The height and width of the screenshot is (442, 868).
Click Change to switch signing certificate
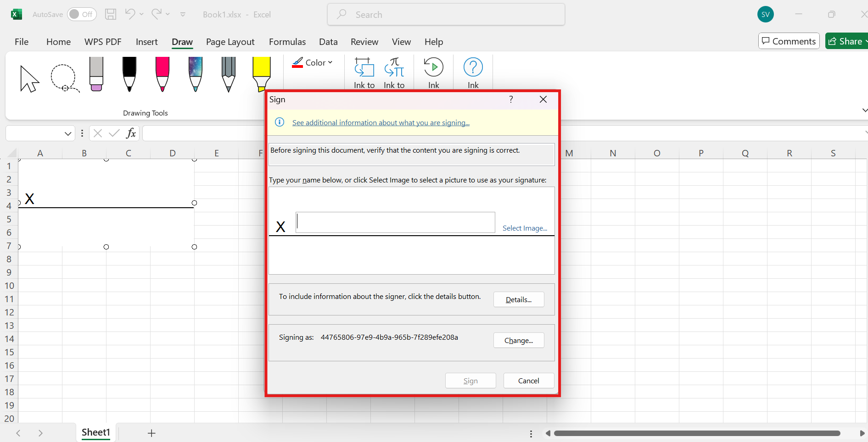point(519,340)
